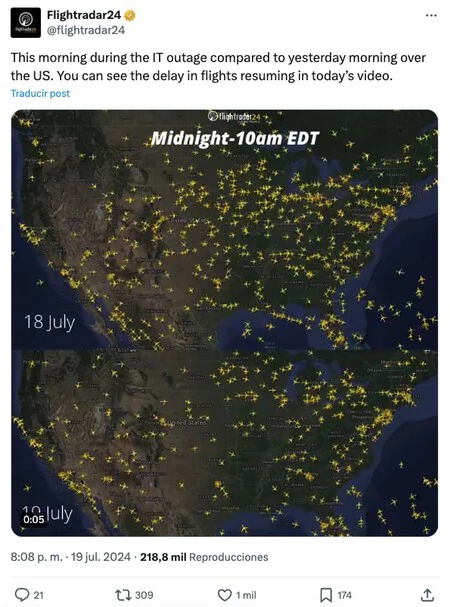This screenshot has width=450, height=607.
Task: Click the 309 reposts count
Action: (x=144, y=595)
